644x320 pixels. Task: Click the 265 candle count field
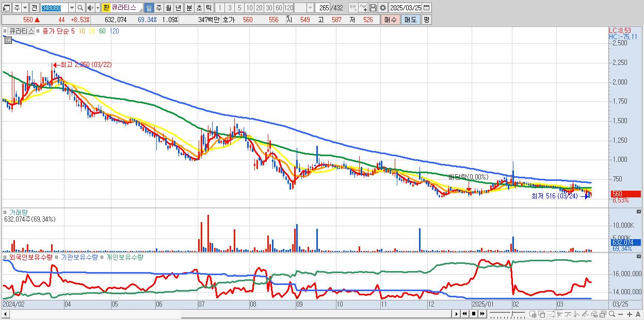[x=323, y=8]
